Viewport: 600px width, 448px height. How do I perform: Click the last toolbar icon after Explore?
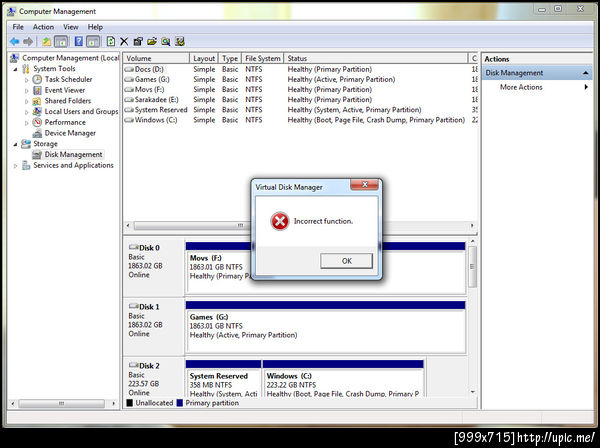180,41
